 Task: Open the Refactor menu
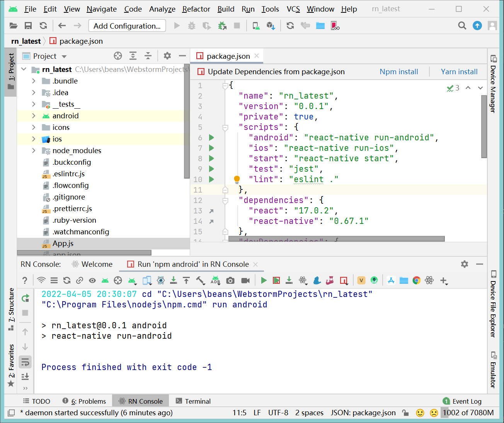coord(196,9)
